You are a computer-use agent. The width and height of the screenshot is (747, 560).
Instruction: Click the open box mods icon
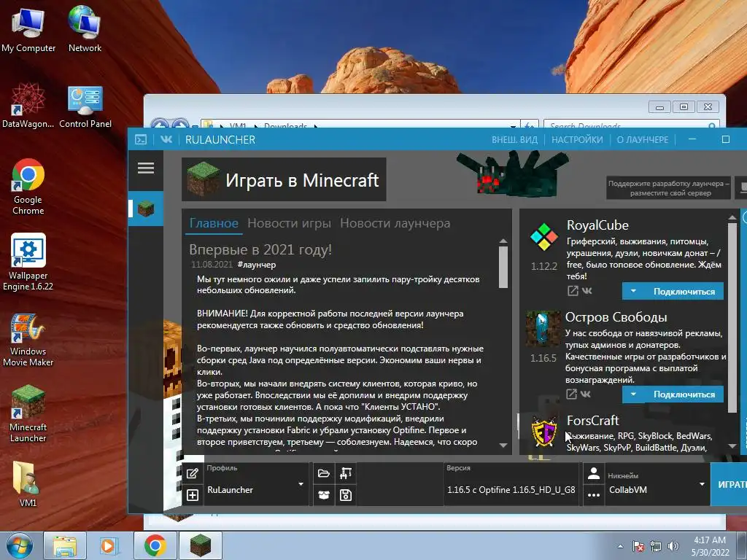click(324, 495)
